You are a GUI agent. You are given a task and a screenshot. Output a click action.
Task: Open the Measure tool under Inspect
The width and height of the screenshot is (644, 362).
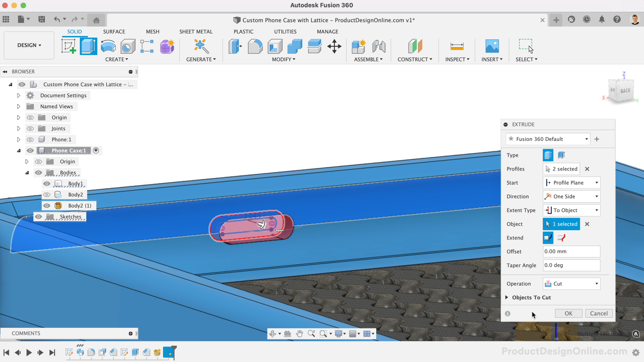point(457,46)
